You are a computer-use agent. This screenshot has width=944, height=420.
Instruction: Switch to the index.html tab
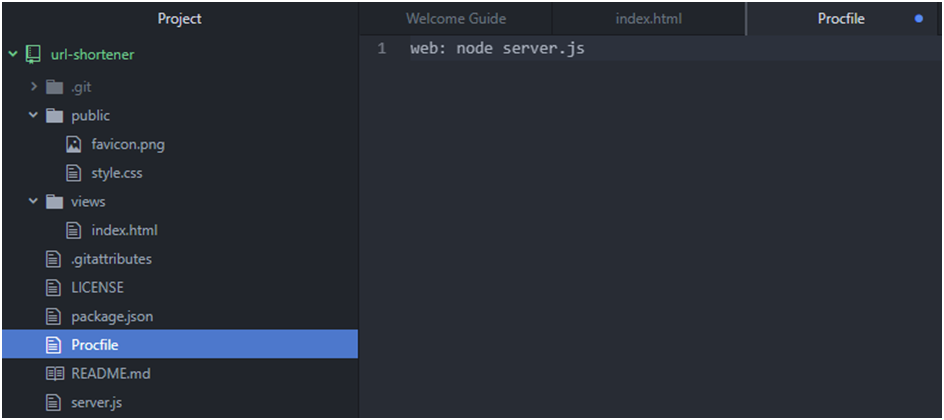(x=648, y=19)
